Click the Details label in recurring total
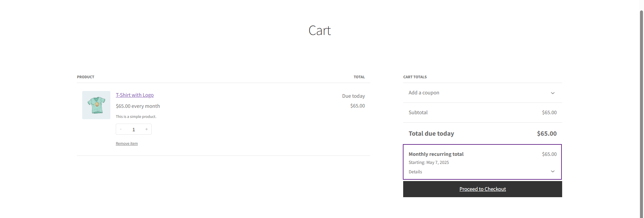Screen dimensions: 644x218 point(415,172)
